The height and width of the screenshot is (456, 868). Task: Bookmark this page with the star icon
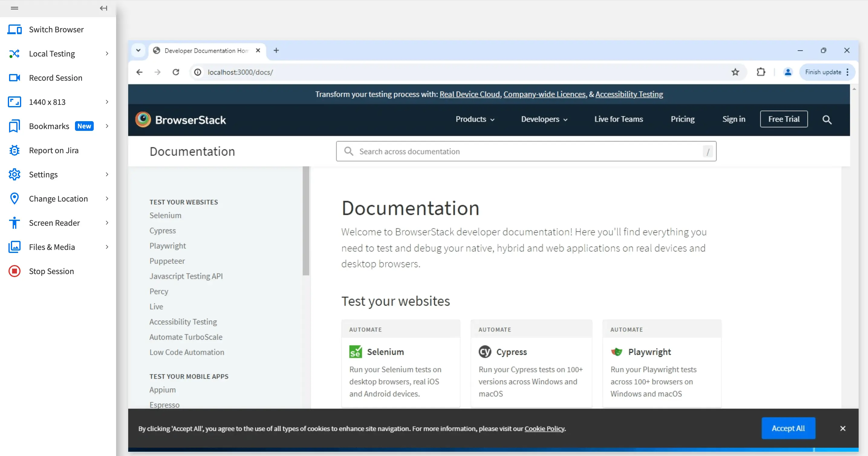click(735, 72)
